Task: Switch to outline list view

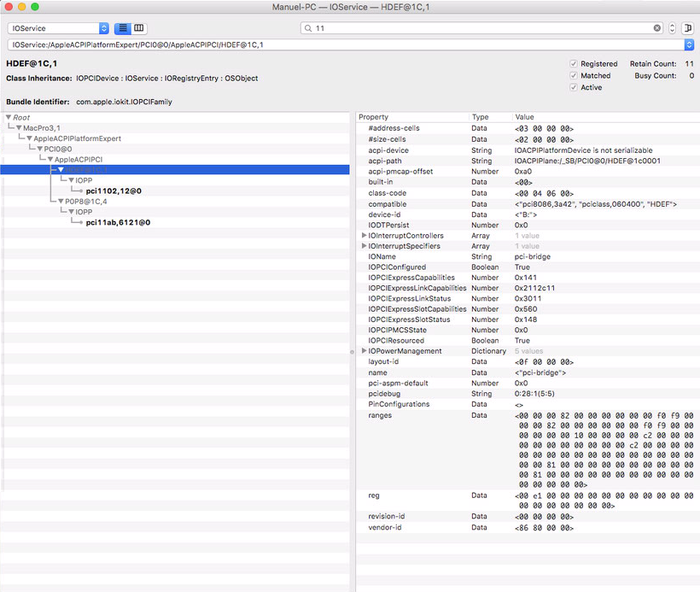Action: (x=123, y=28)
